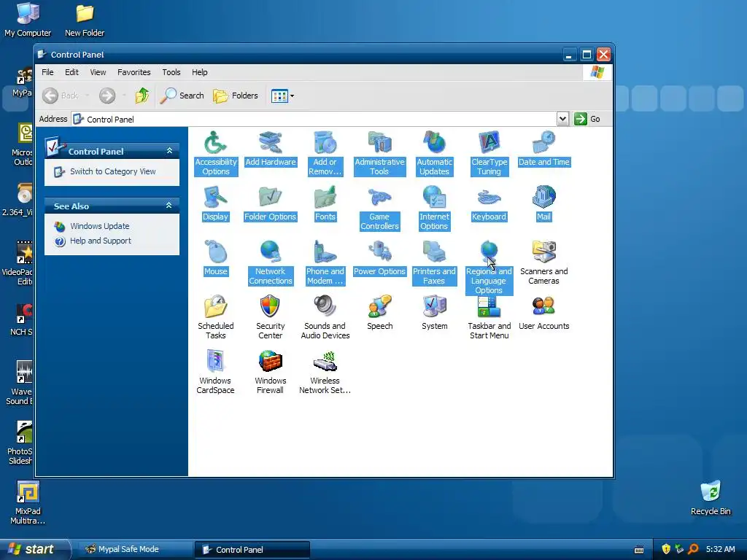Expand the Address bar dropdown arrow
Viewport: 747px width, 560px height.
click(x=562, y=119)
